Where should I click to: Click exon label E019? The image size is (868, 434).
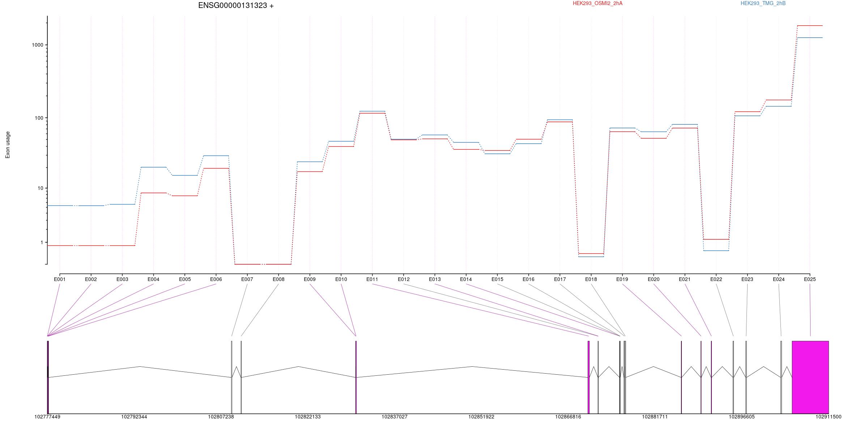coord(622,279)
